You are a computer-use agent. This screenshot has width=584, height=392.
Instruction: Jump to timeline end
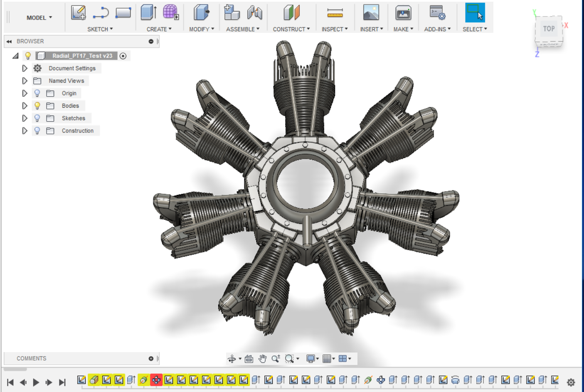click(62, 382)
